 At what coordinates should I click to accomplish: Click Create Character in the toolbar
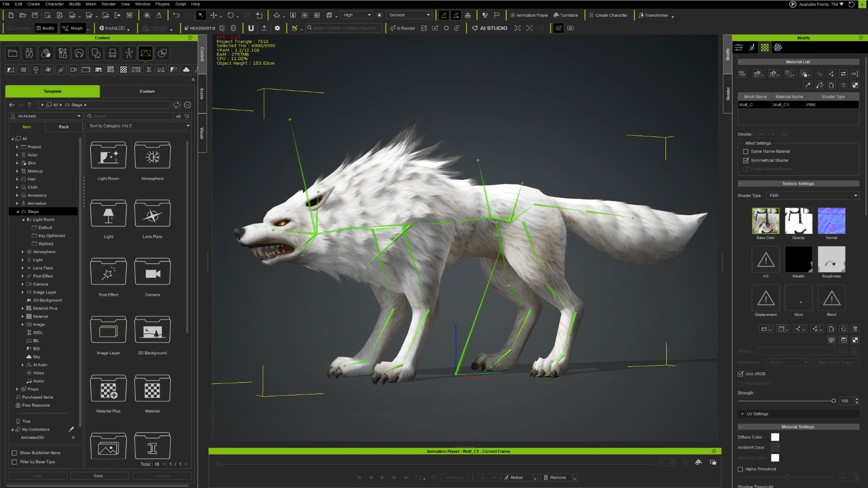pyautogui.click(x=608, y=15)
